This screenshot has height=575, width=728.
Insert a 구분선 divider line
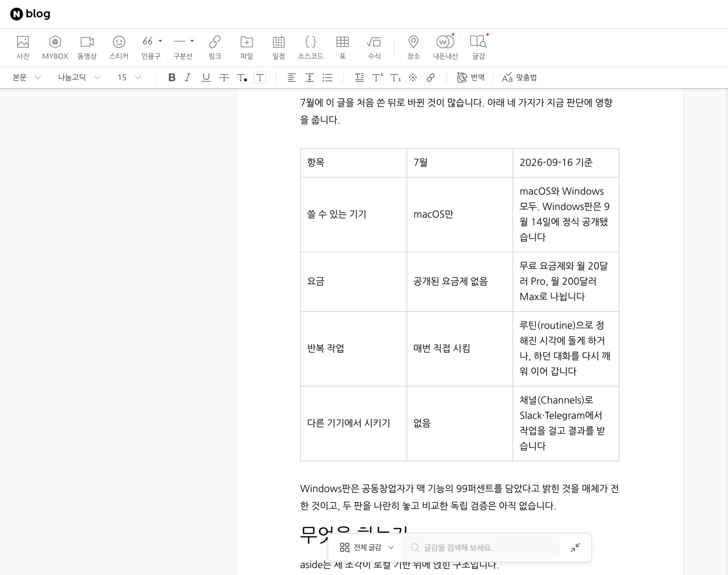pos(180,47)
